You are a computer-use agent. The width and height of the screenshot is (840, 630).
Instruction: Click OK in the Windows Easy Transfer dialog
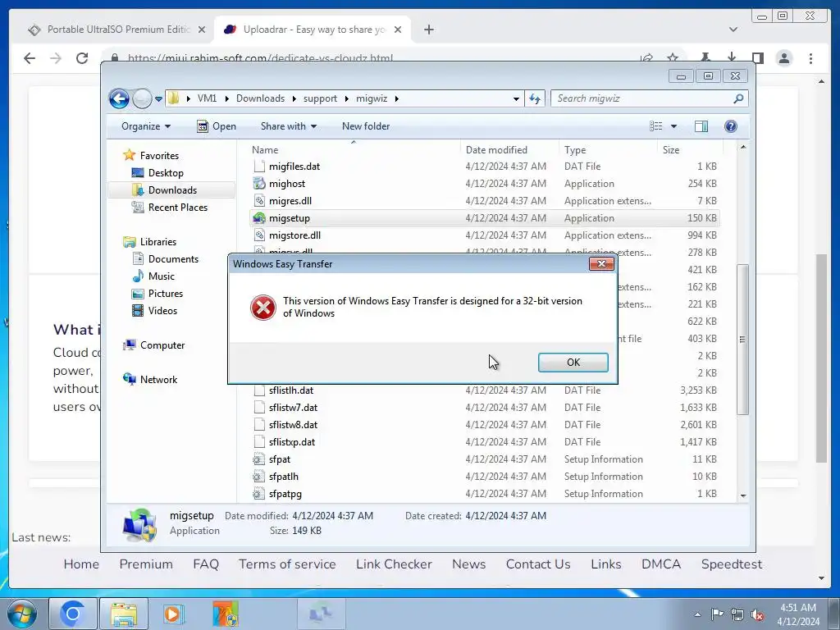point(573,362)
